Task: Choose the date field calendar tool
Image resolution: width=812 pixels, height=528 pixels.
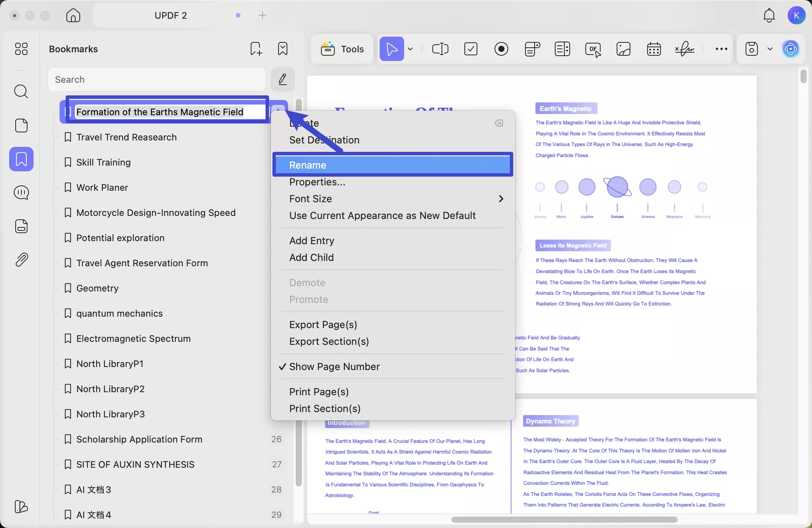Action: [x=654, y=49]
